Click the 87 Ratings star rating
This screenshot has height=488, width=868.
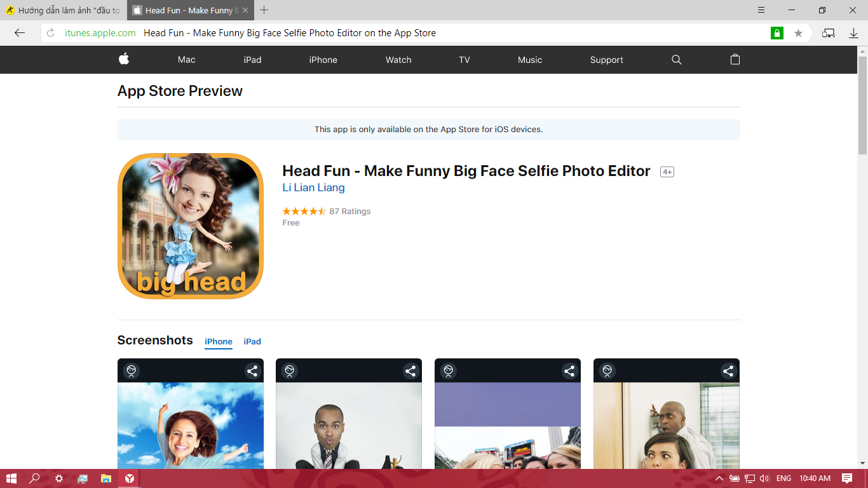click(x=327, y=211)
